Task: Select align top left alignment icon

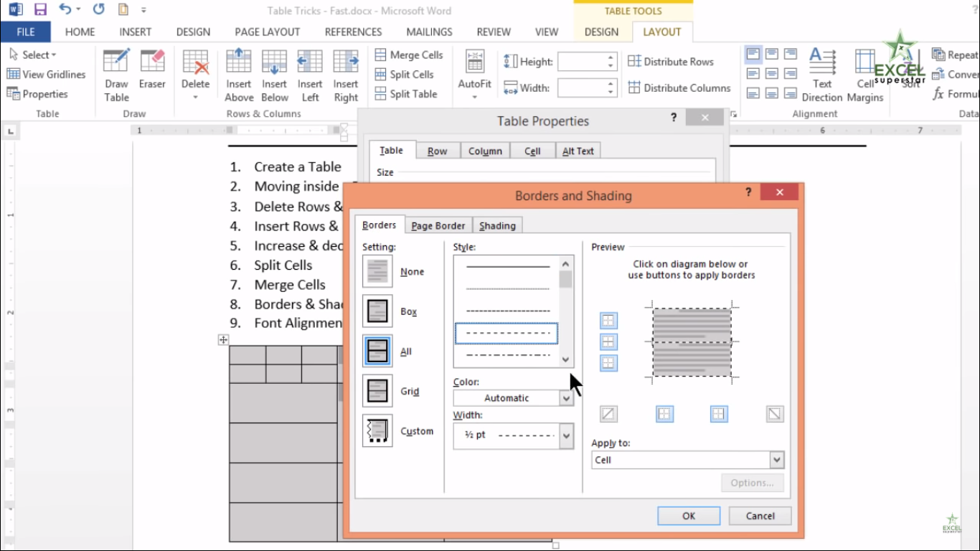Action: (x=753, y=55)
